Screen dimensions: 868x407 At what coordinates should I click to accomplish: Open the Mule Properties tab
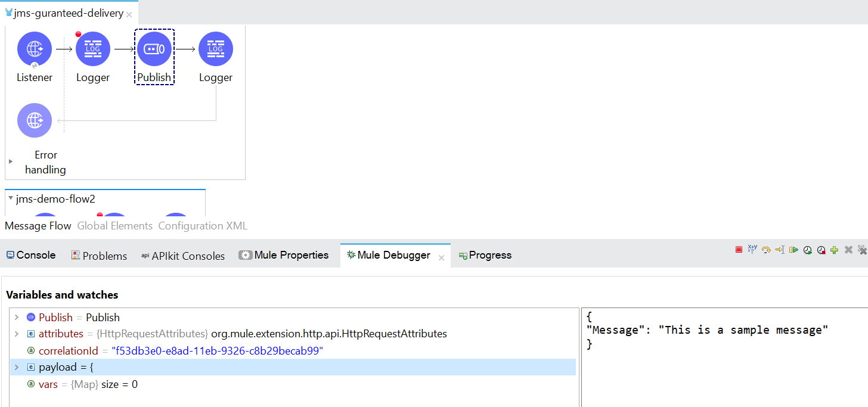284,255
